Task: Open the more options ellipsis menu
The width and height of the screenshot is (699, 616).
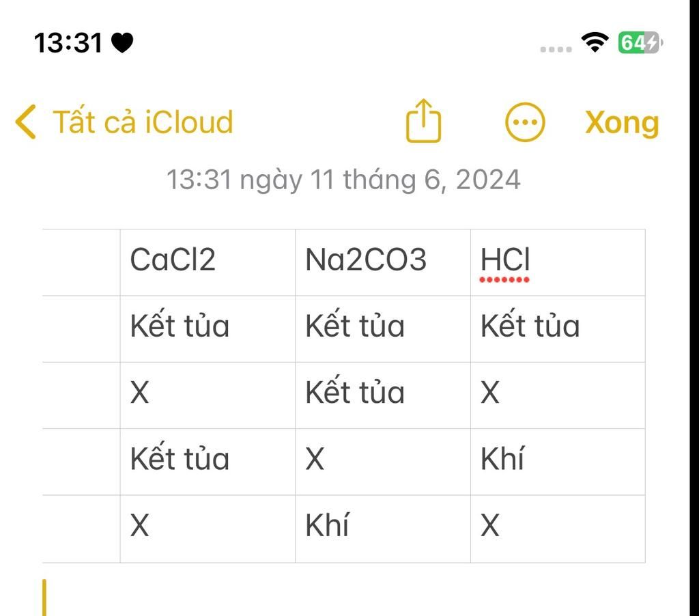Action: (x=525, y=123)
